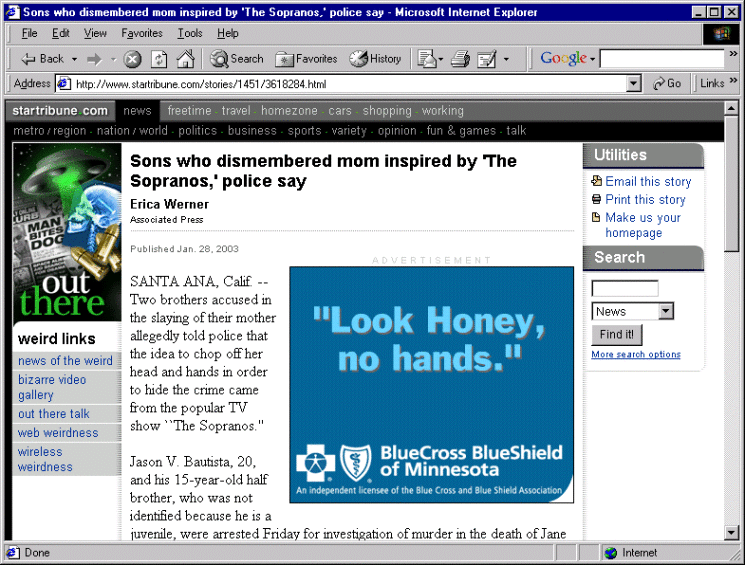Open the Help menu
This screenshot has height=565, width=745.
(228, 33)
